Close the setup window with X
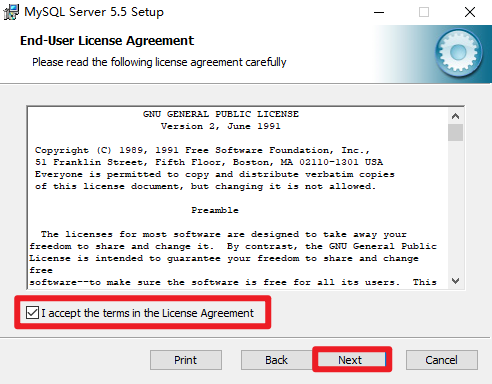The width and height of the screenshot is (492, 384). 470,12
